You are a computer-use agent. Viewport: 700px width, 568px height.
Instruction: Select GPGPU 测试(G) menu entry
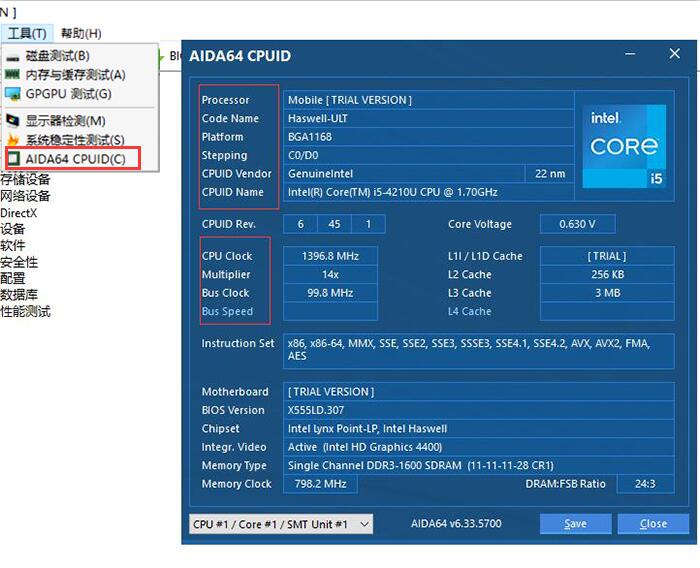80,94
